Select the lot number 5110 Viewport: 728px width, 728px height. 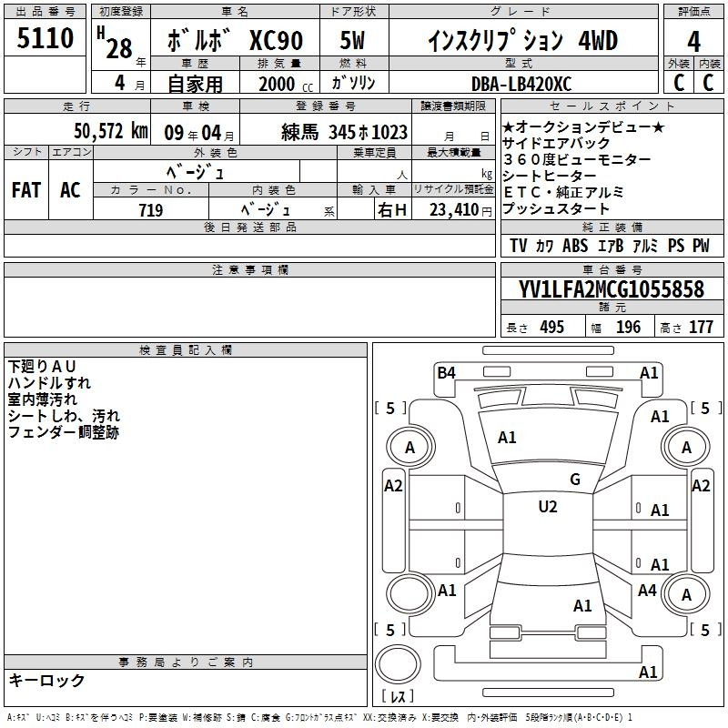[45, 40]
